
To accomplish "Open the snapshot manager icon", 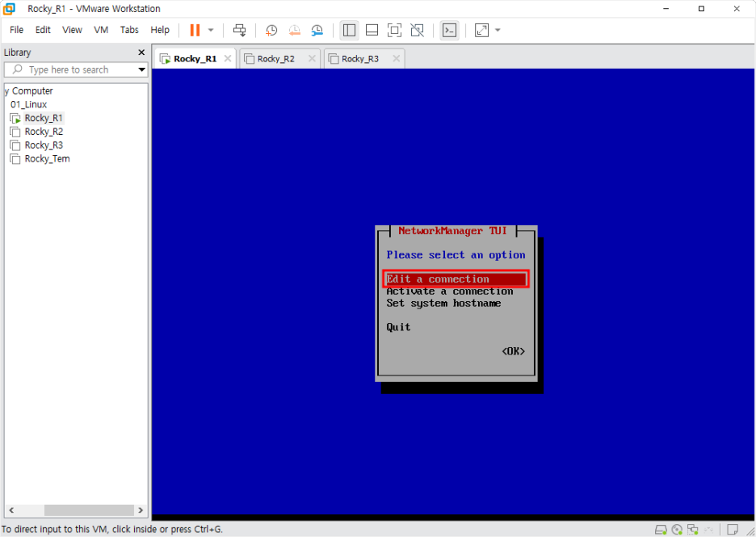I will tap(317, 31).
